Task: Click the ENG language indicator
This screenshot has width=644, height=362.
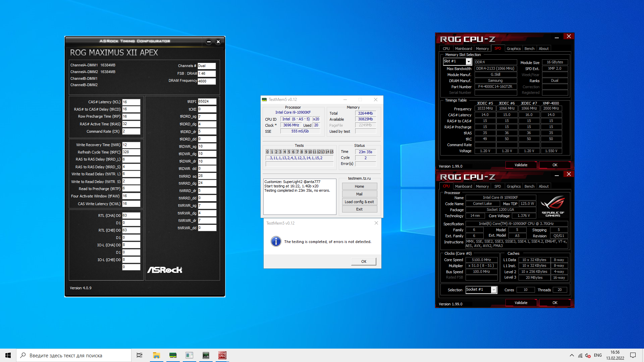Action: (x=598, y=355)
